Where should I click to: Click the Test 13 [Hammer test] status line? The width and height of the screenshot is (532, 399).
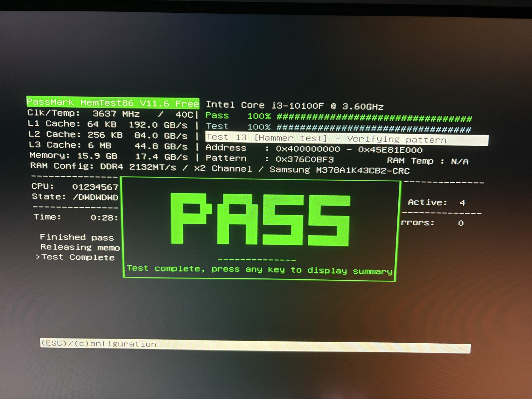347,139
